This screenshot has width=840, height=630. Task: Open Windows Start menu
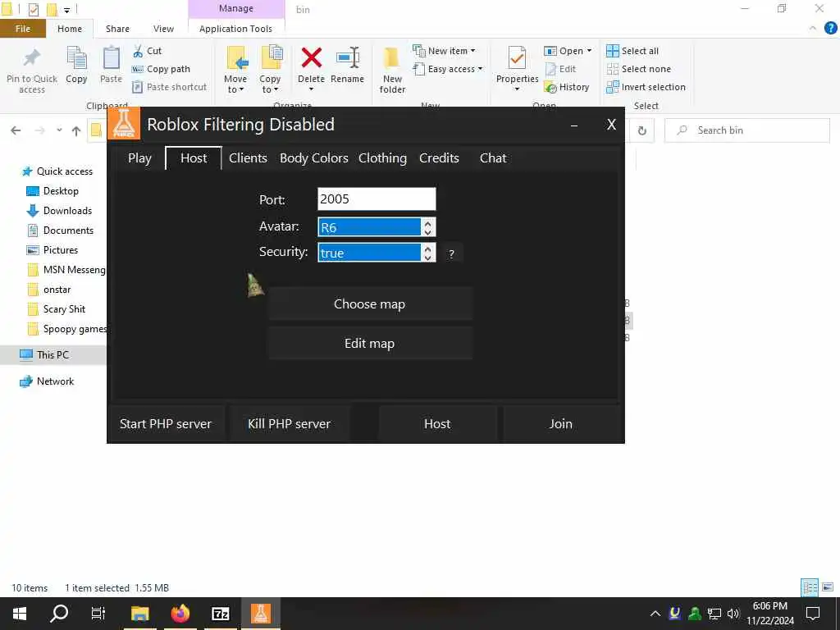[20, 614]
